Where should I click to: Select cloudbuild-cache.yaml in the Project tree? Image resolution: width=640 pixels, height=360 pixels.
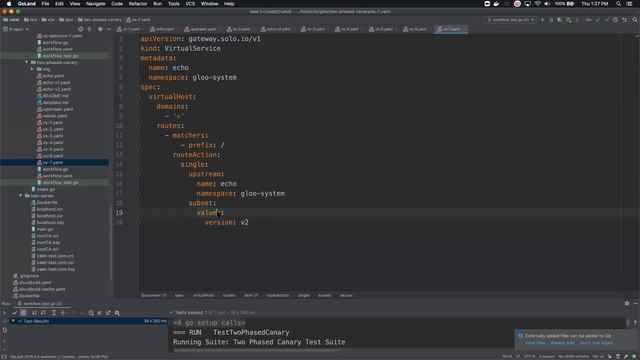click(41, 289)
